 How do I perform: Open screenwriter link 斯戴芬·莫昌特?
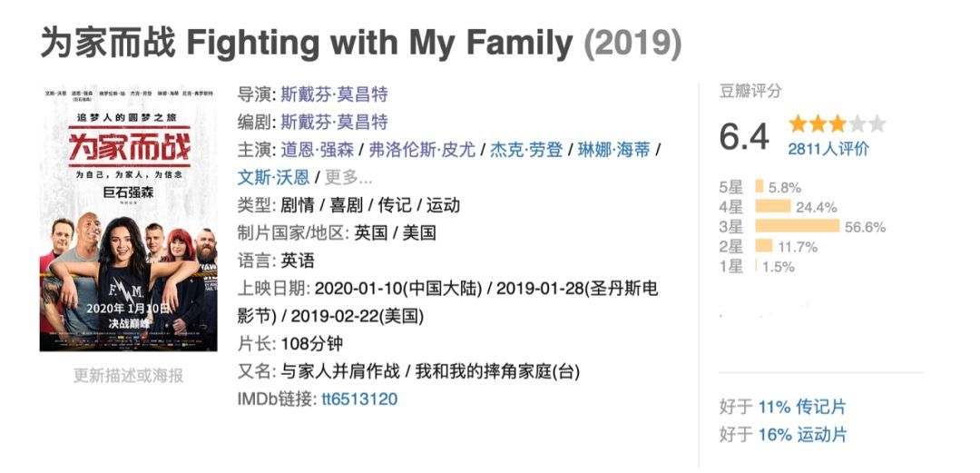(x=334, y=122)
